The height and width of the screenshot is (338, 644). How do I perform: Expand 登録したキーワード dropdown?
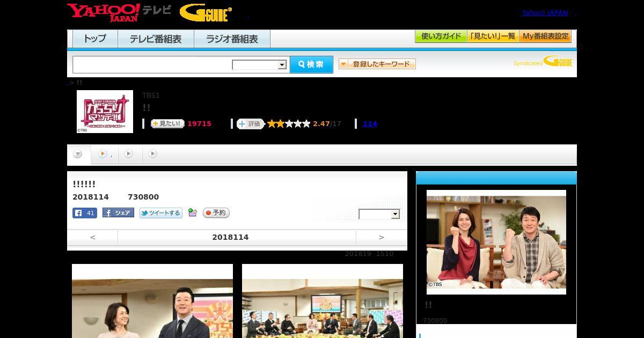[377, 64]
